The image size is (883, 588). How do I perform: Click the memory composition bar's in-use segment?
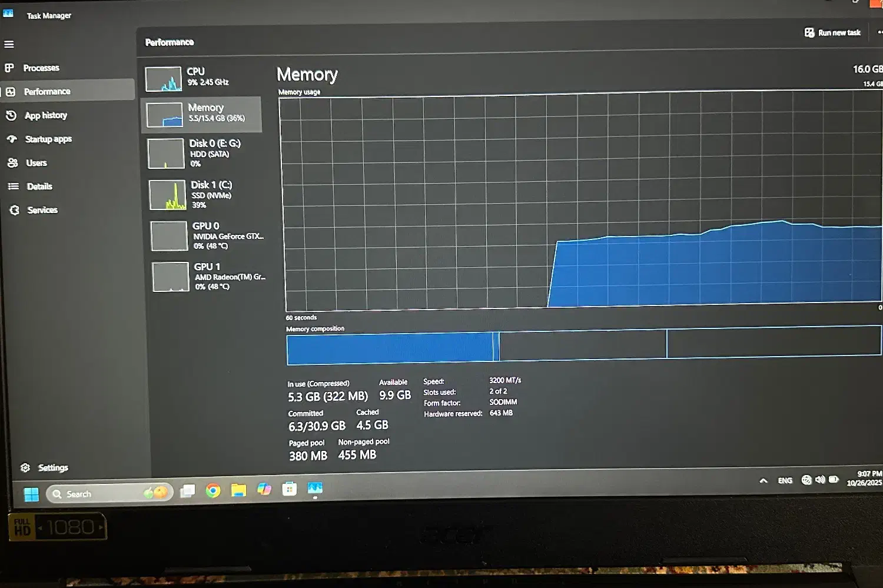point(389,348)
